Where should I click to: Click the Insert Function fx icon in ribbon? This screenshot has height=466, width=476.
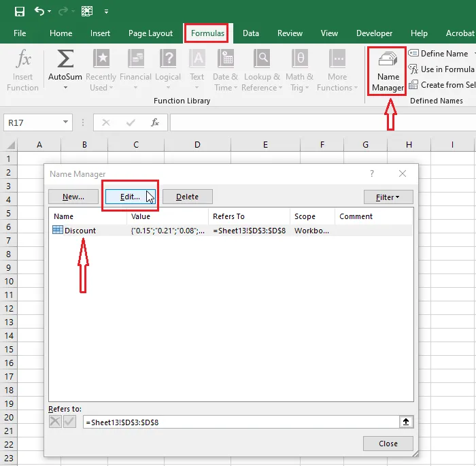point(23,59)
